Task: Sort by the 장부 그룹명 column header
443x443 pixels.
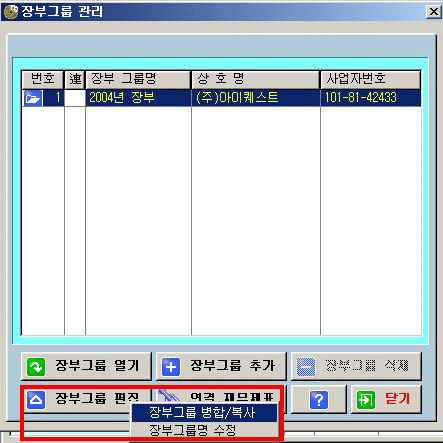Action: click(138, 79)
